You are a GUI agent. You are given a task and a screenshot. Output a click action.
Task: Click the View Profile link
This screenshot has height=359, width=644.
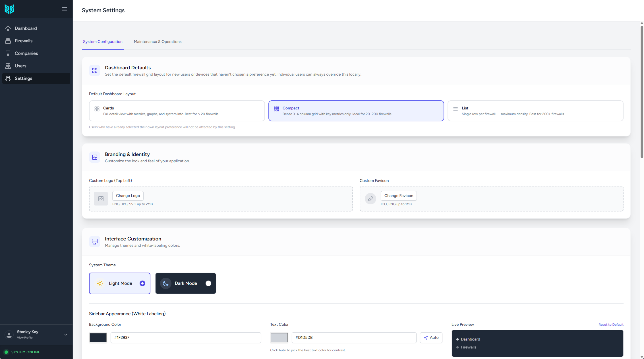(x=25, y=338)
